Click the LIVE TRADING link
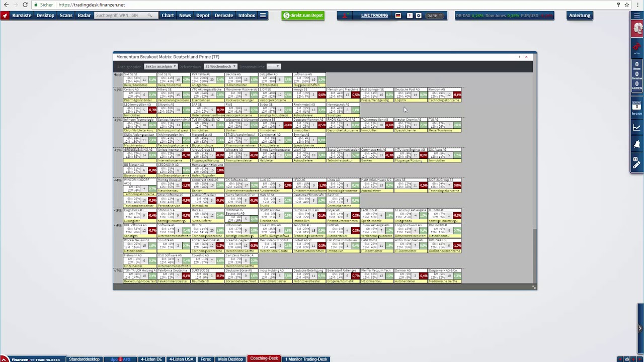Image resolution: width=644 pixels, height=362 pixels. 374,16
